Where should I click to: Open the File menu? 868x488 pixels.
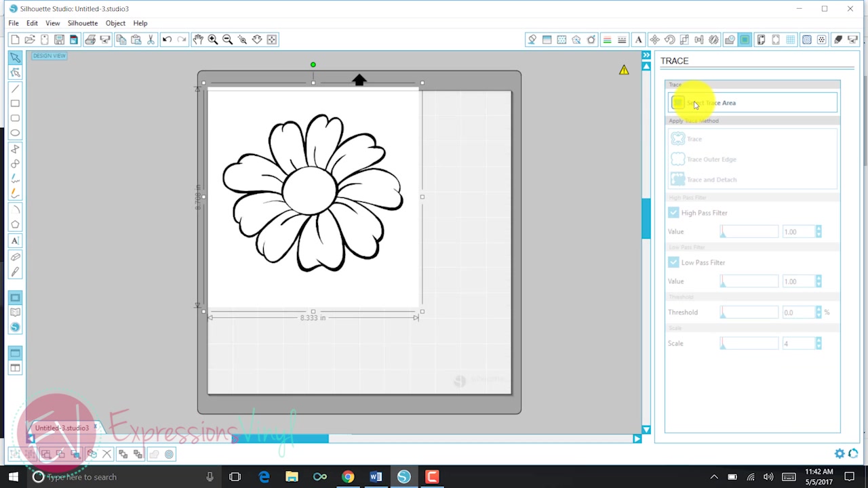(14, 23)
